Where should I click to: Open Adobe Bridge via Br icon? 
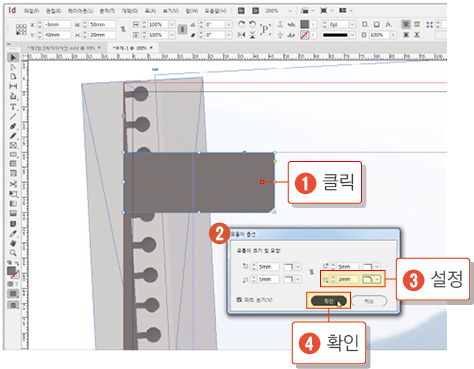[241, 11]
